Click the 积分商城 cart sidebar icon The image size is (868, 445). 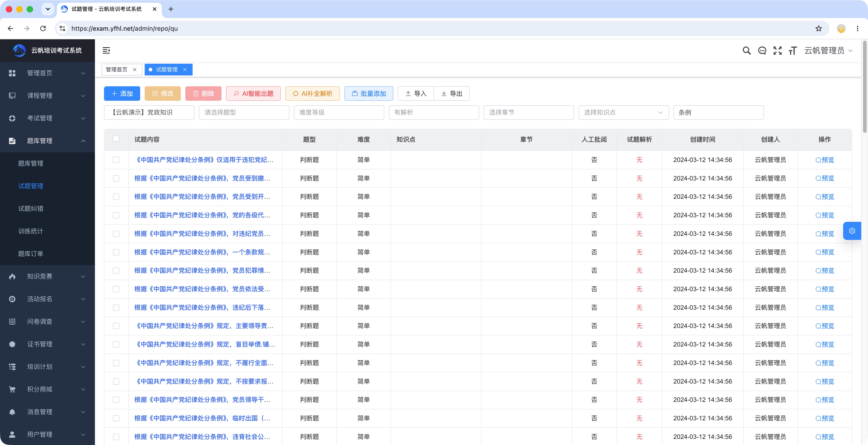(x=12, y=389)
